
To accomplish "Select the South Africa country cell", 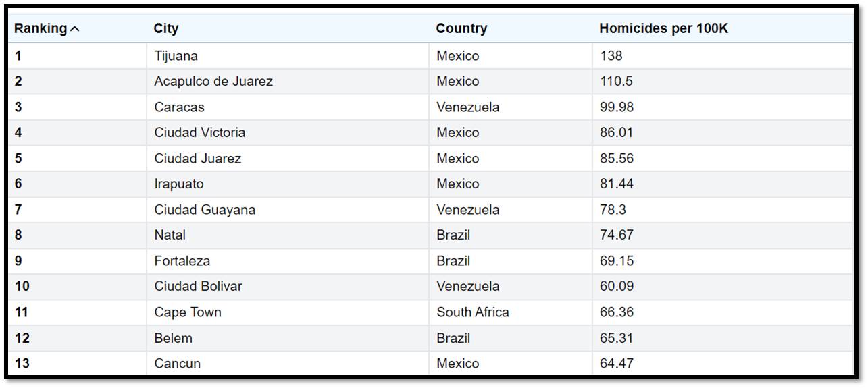I will click(x=473, y=312).
